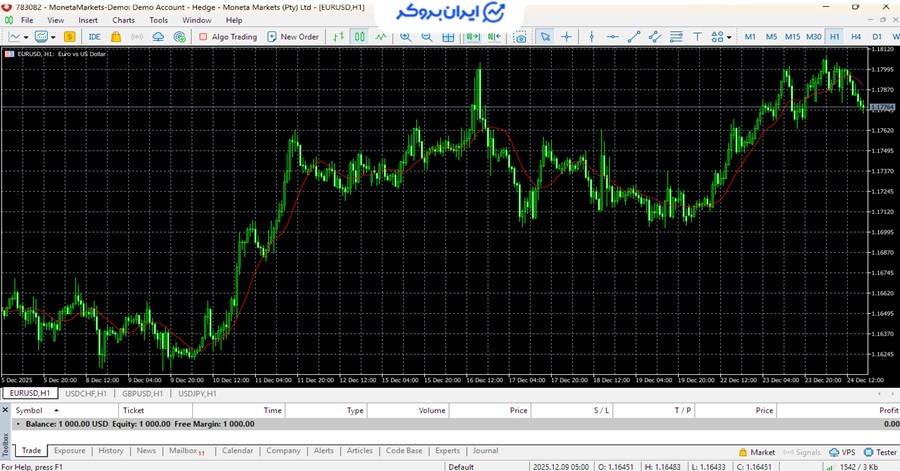Image resolution: width=900 pixels, height=471 pixels.
Task: Open the MQL5 IDE editor icon
Action: point(94,37)
